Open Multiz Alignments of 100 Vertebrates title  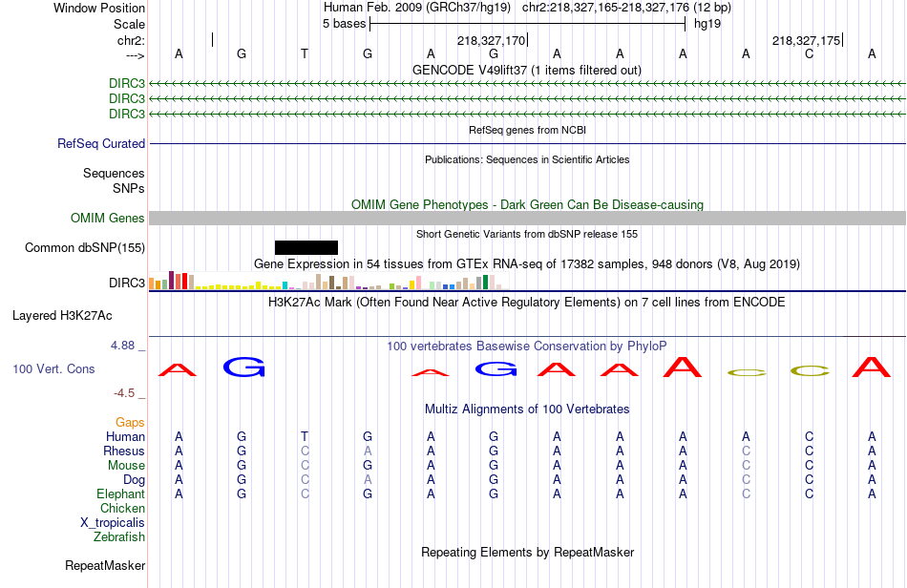point(527,409)
